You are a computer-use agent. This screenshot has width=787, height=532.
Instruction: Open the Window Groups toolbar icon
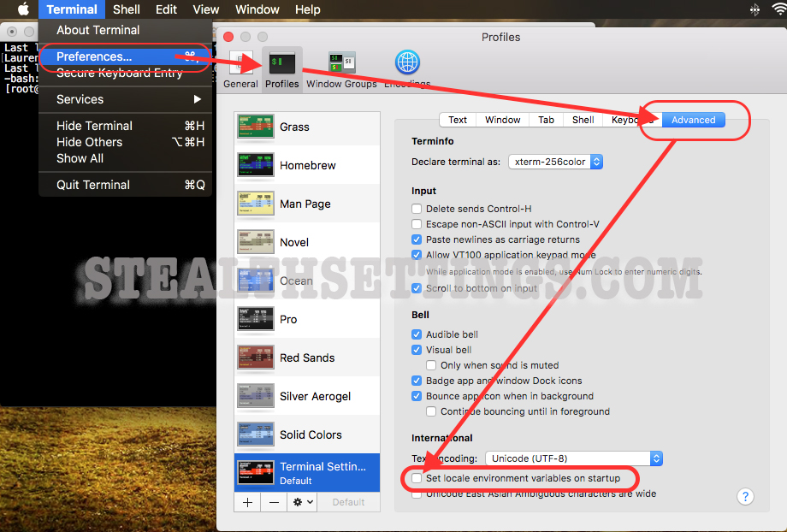tap(341, 69)
